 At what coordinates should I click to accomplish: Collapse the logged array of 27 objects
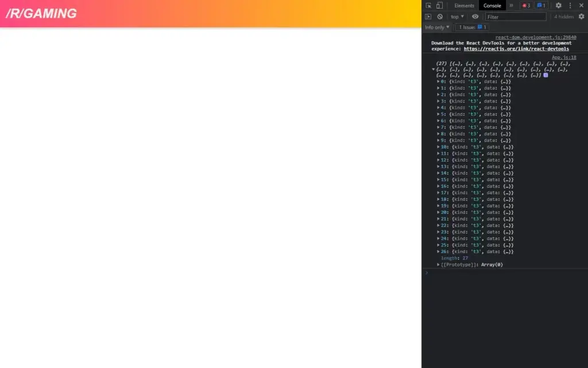coord(434,70)
